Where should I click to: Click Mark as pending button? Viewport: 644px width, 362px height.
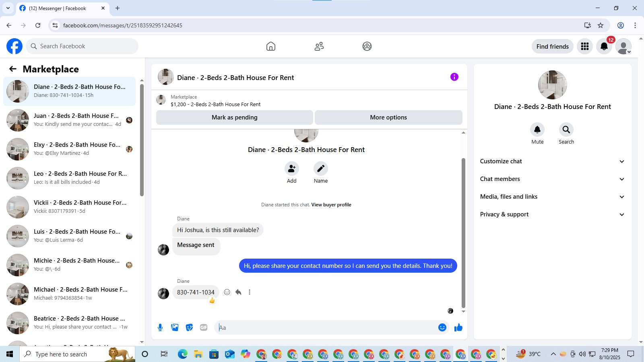(234, 117)
